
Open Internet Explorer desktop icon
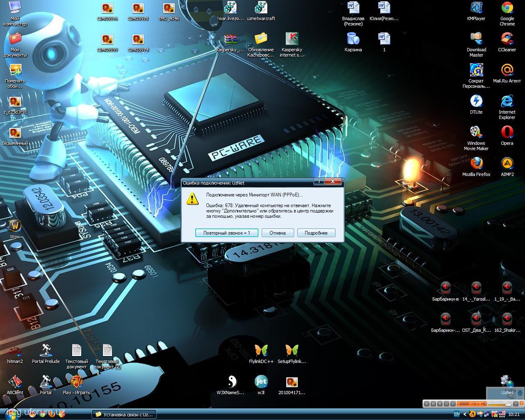[507, 107]
